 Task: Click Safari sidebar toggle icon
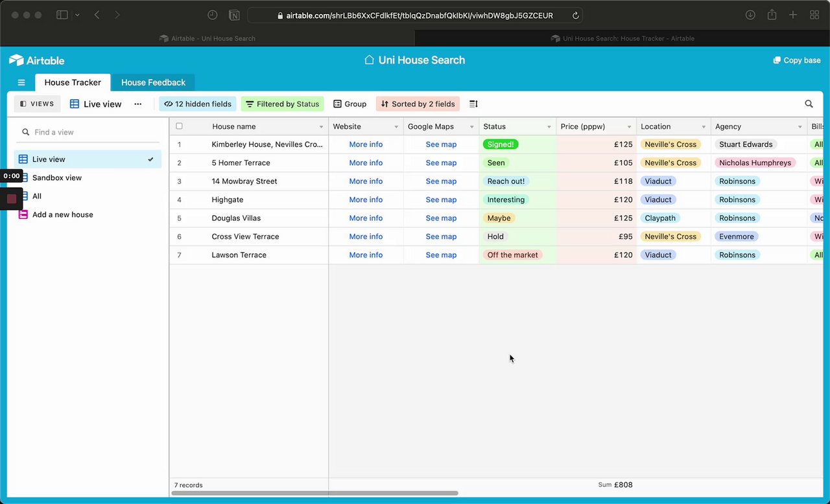point(62,15)
